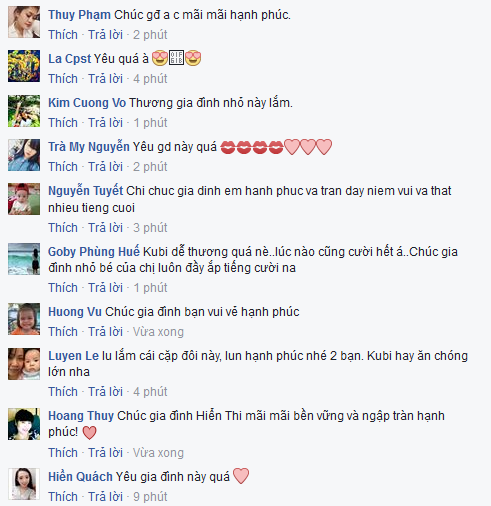Viewport: 491px width, 506px height.
Task: Reply to Hoang Thuy's comment
Action: pyautogui.click(x=105, y=453)
